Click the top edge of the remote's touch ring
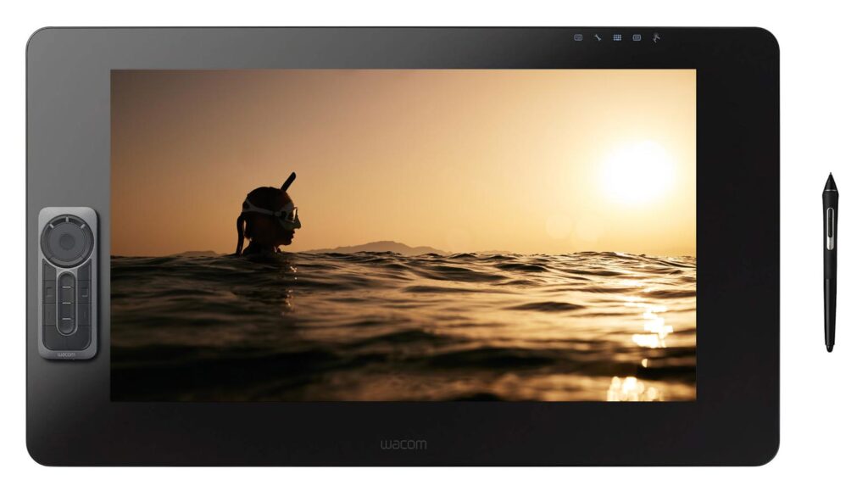The image size is (868, 502). [67, 220]
